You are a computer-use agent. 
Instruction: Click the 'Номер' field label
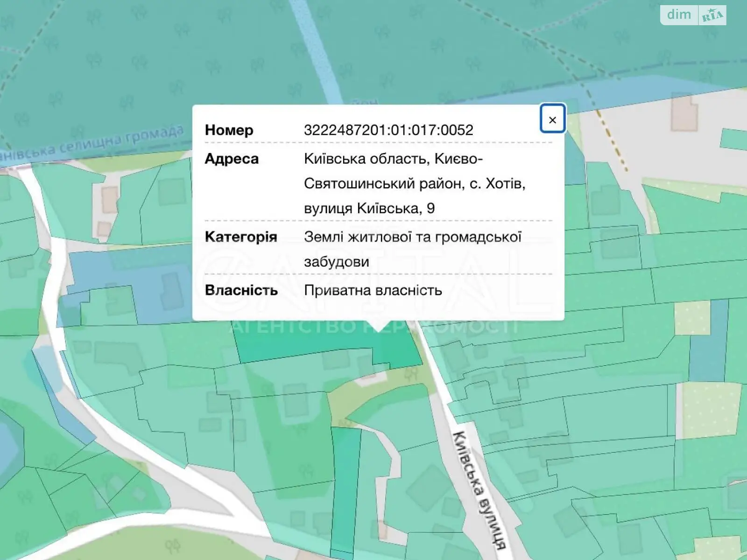(x=229, y=130)
